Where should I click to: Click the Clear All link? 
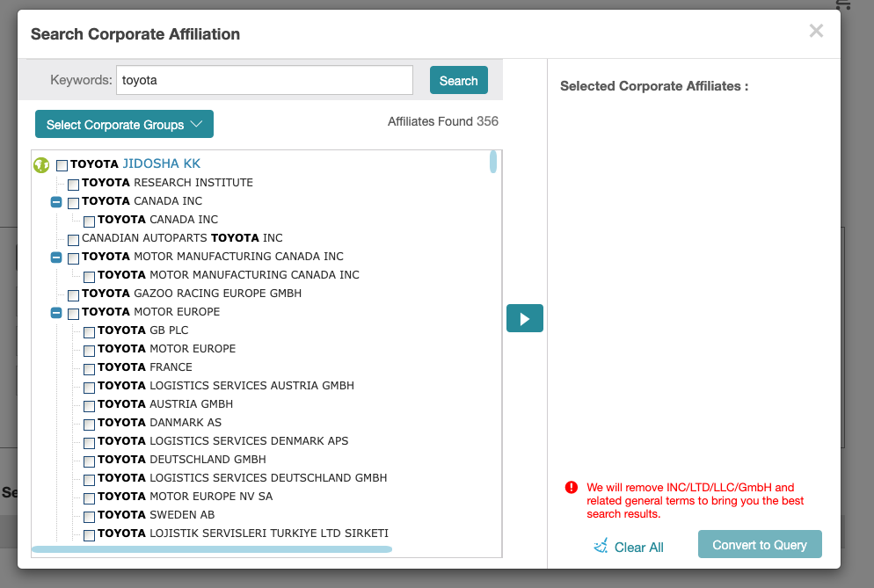click(638, 548)
